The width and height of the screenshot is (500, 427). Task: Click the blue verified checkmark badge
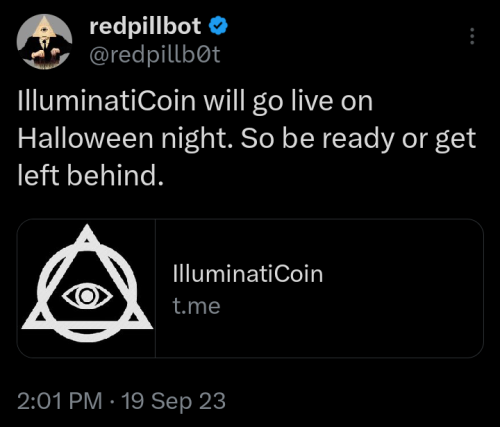tap(218, 26)
